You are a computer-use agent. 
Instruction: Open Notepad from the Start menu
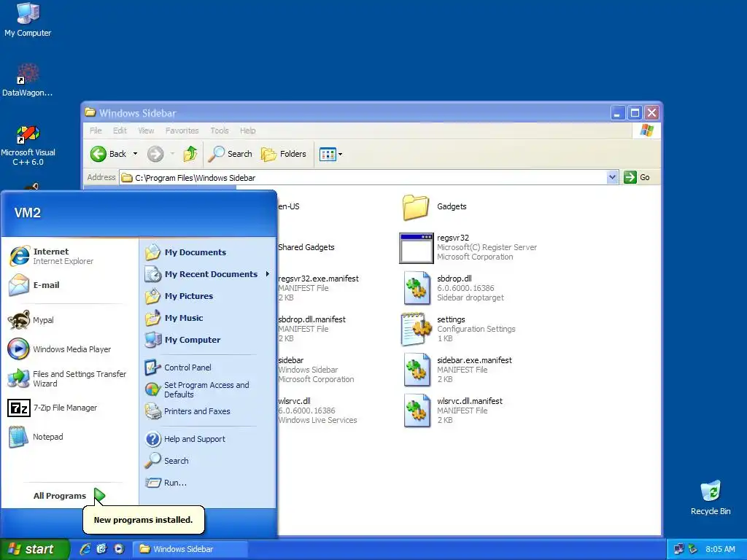[69, 437]
